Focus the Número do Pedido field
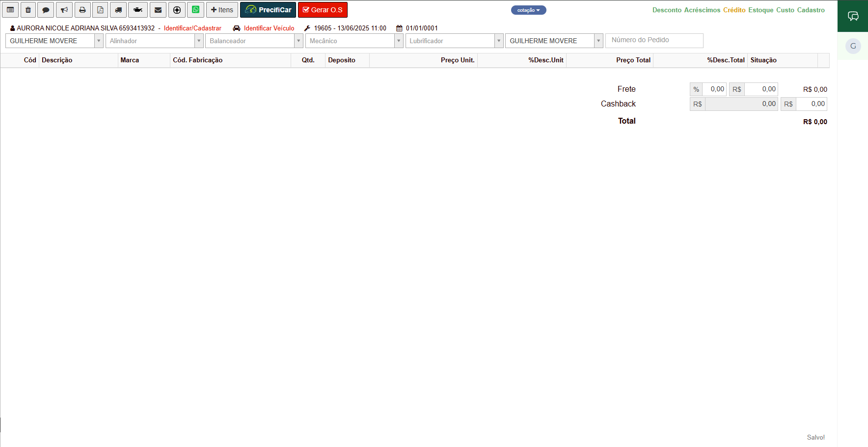Image resolution: width=868 pixels, height=447 pixels. (654, 40)
